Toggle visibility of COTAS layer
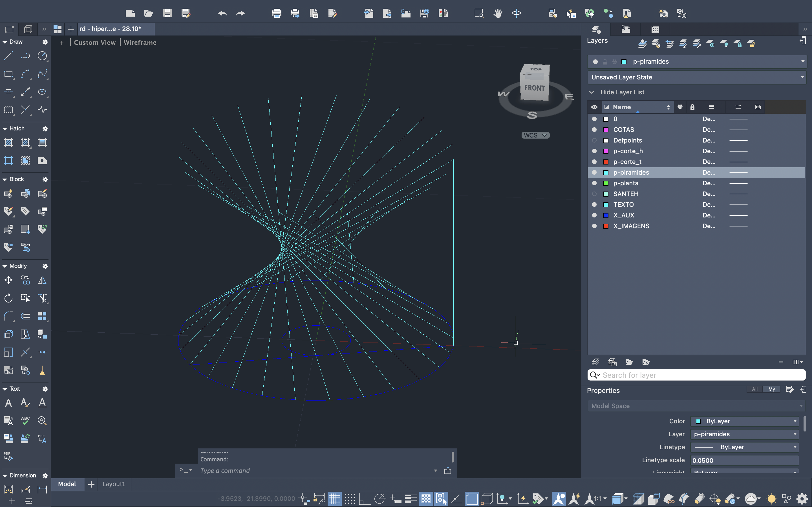812x507 pixels. point(594,130)
